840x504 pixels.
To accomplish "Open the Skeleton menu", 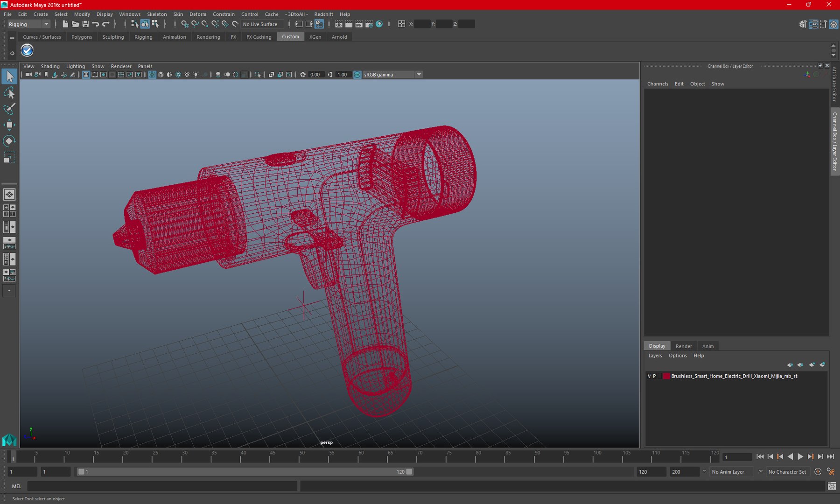I will (157, 14).
